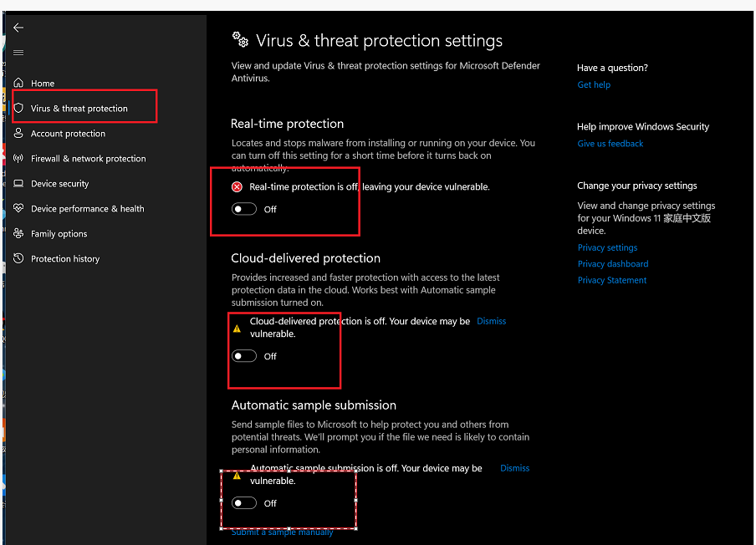Click the Virus & threat protection shield icon
Viewport: 756px width, 545px height.
tap(19, 108)
